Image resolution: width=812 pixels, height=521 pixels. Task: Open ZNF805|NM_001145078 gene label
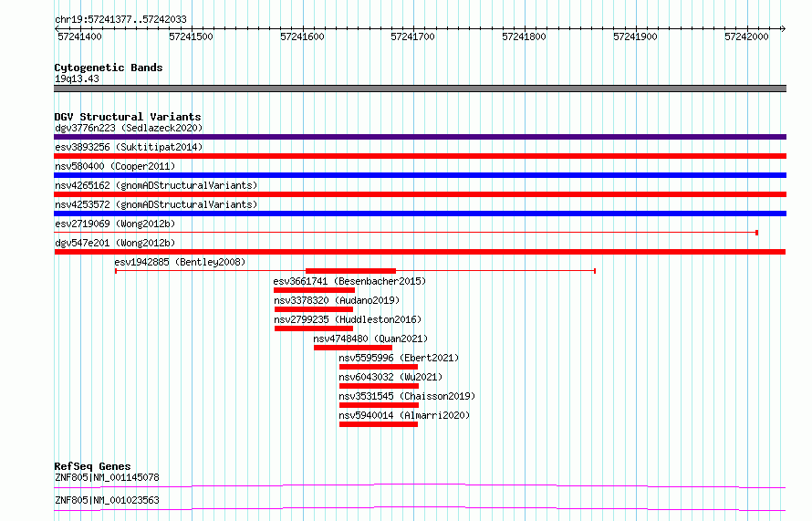coord(107,477)
